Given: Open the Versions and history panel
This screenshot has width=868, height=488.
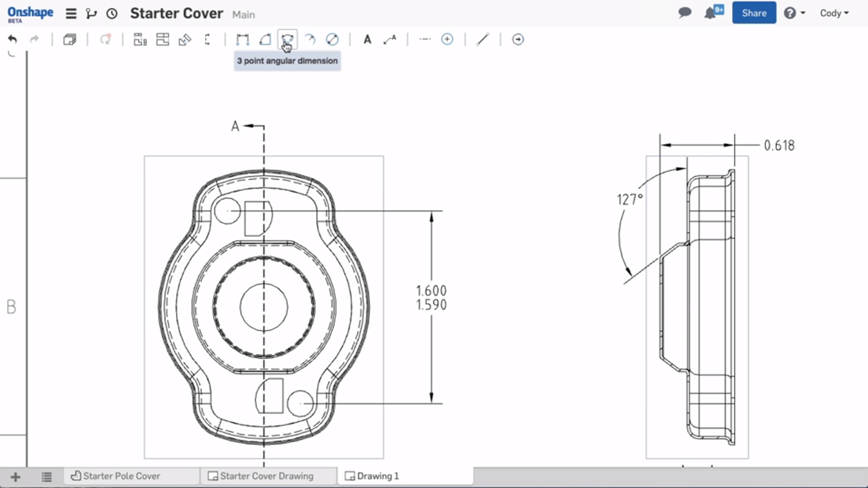Looking at the screenshot, I should [x=112, y=13].
